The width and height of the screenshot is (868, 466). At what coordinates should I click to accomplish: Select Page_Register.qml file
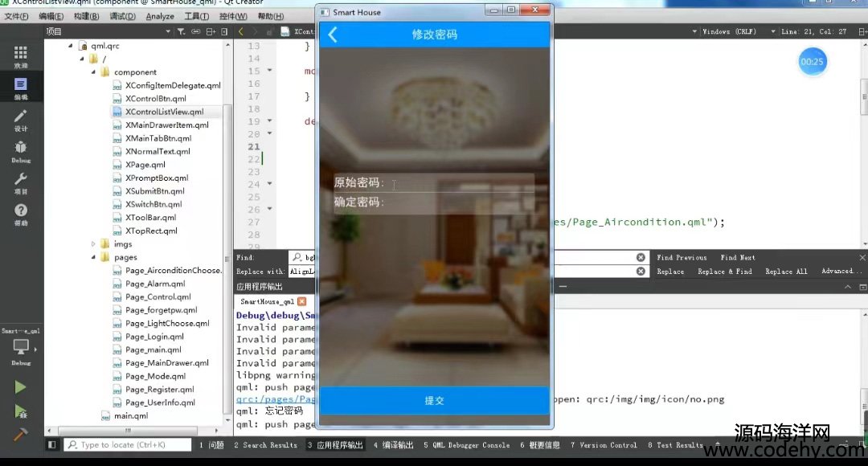pyautogui.click(x=159, y=389)
